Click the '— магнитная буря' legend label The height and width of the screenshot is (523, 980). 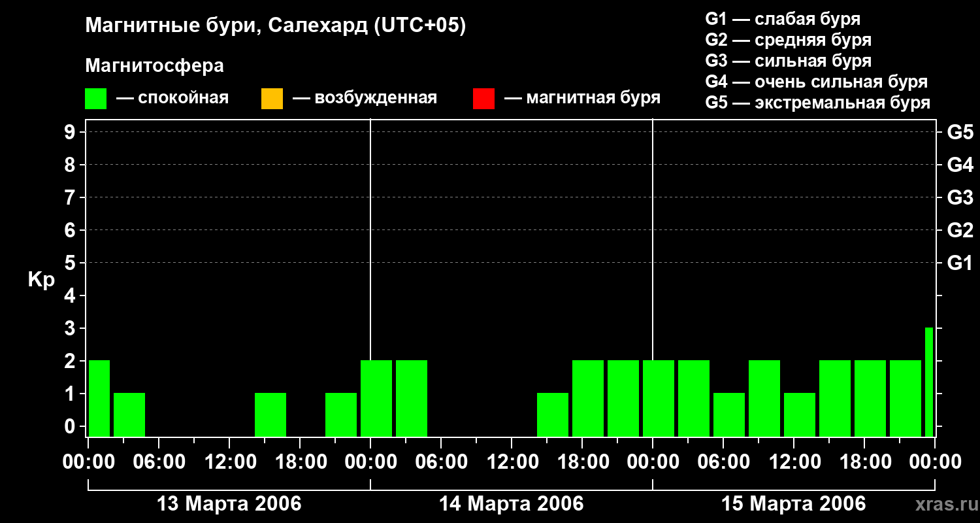point(583,99)
